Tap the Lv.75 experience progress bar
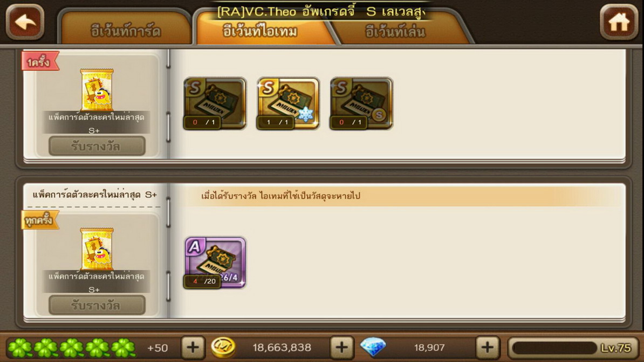The image size is (644, 362). point(573,347)
